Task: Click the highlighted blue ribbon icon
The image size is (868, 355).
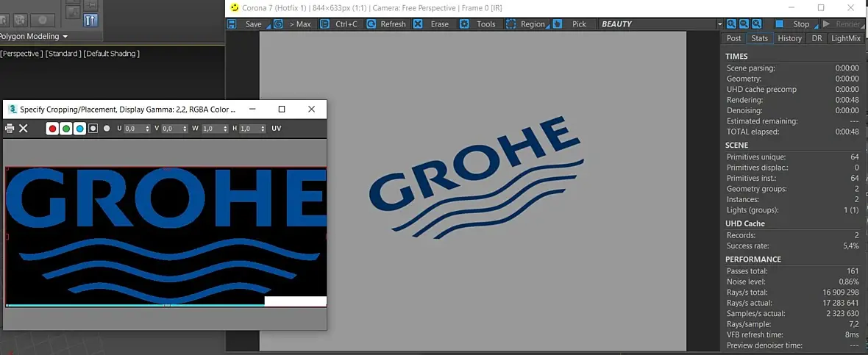Action: [90, 20]
